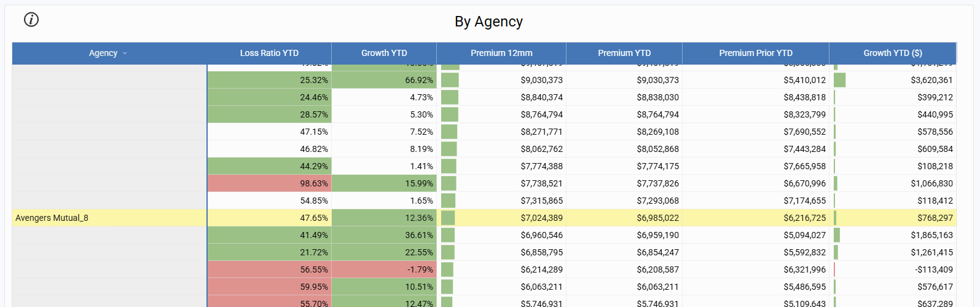Sort by the Premium Prior YTD header
The width and height of the screenshot is (980, 307).
click(x=756, y=53)
